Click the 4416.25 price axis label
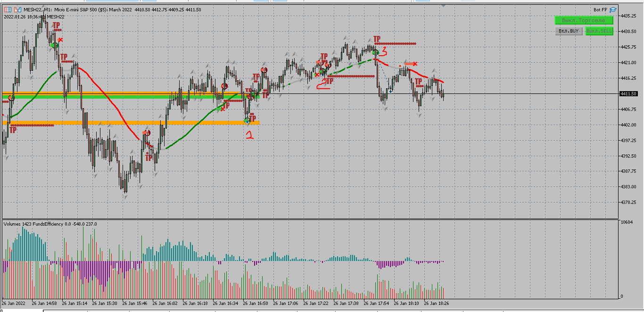 pos(629,78)
